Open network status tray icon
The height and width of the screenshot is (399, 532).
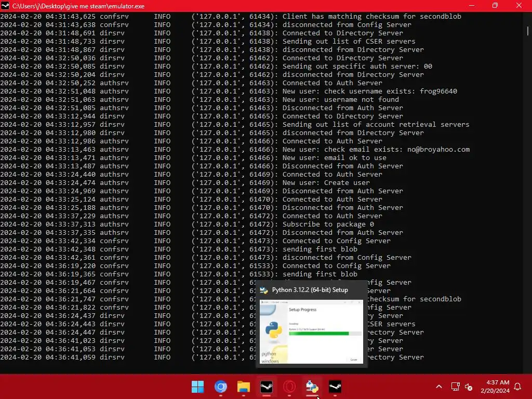[455, 387]
